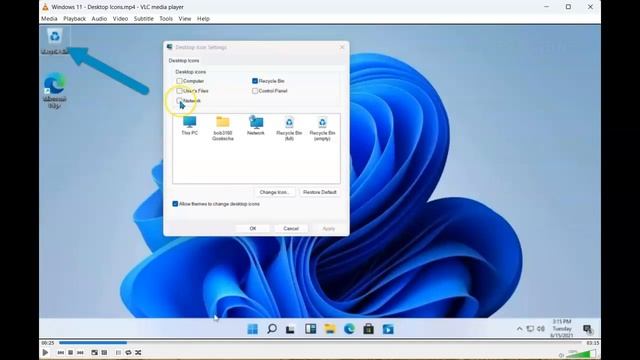Select the user folder icon preview
The height and width of the screenshot is (360, 640).
click(223, 129)
